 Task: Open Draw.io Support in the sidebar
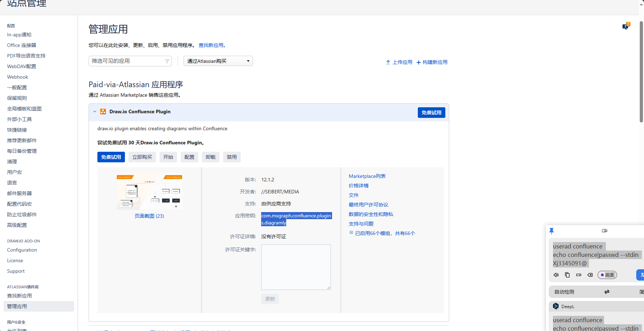(16, 271)
